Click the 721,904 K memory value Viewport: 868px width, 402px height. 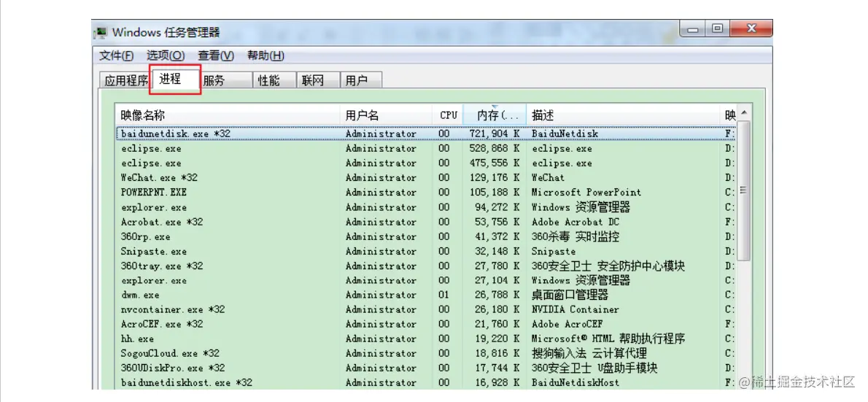[x=494, y=134]
